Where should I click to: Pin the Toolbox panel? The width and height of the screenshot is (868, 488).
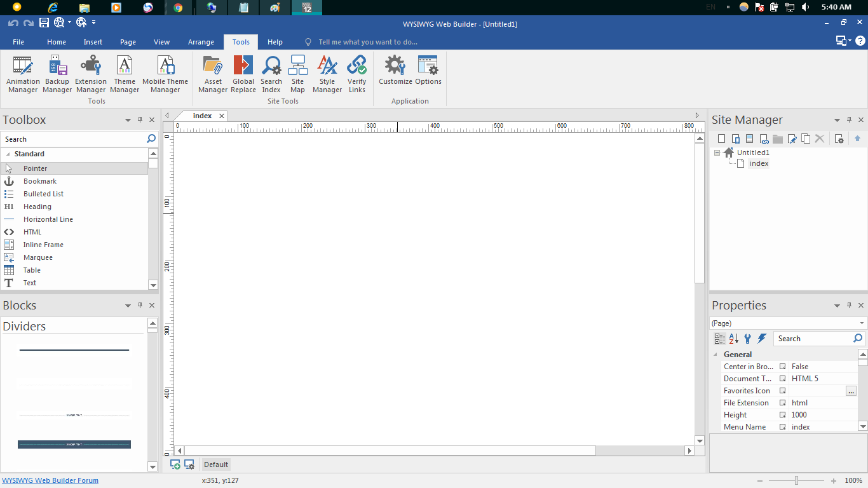pyautogui.click(x=140, y=119)
